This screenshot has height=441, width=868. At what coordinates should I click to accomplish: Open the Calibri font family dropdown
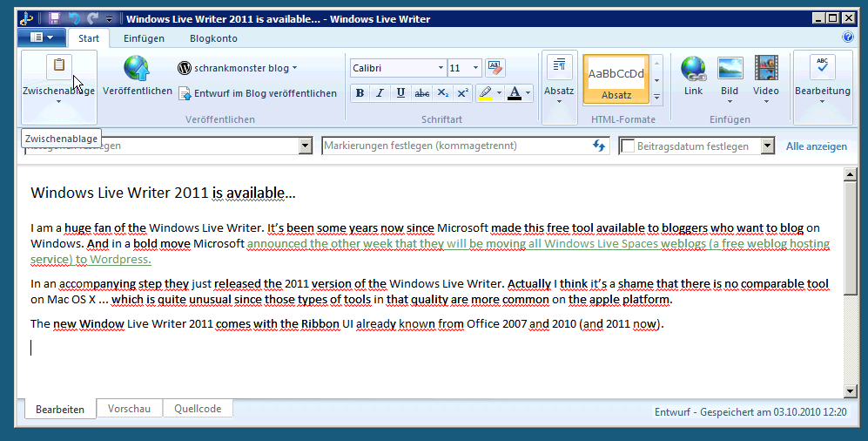441,68
